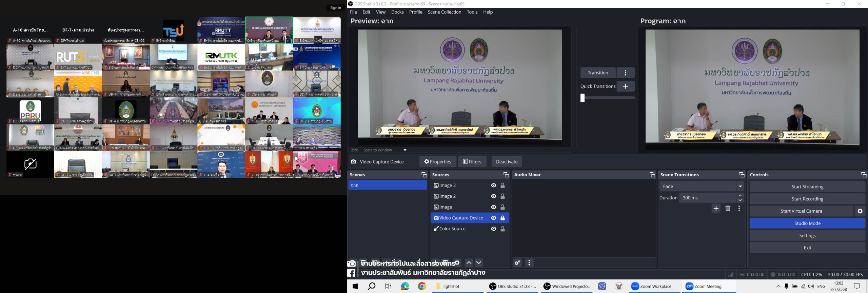Screen dimensions: 868x293
Task: Open the Docks menu
Action: point(397,12)
